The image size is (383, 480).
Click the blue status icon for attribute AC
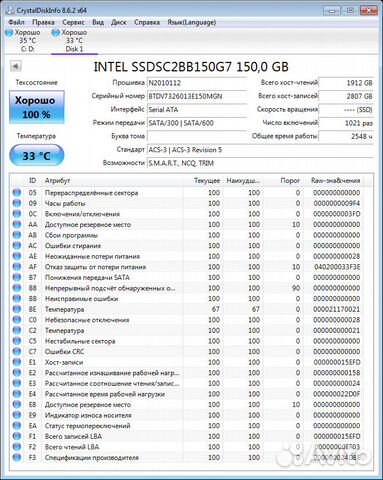coord(17,245)
